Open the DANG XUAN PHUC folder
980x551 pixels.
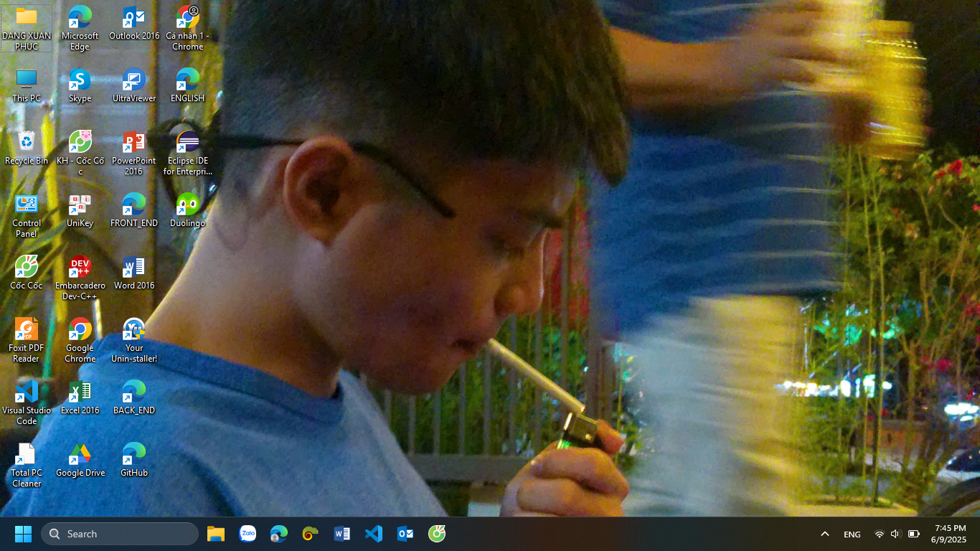27,29
